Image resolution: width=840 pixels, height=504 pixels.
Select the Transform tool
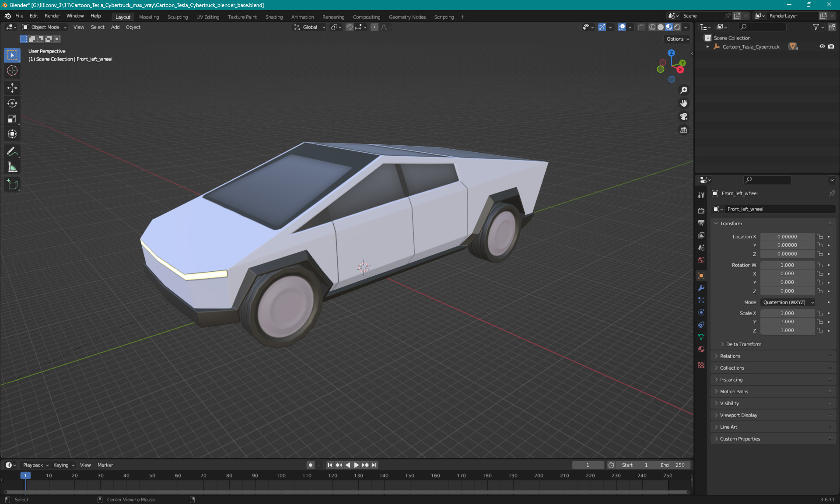[12, 134]
